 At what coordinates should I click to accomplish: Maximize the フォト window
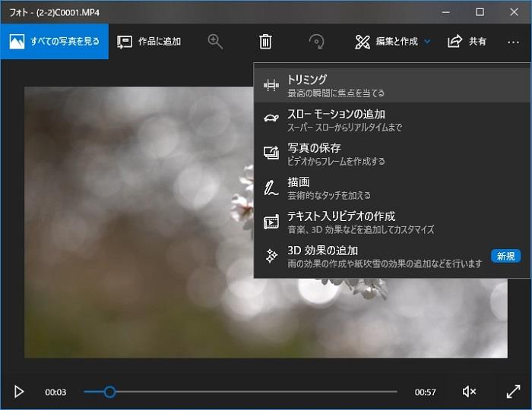[x=480, y=12]
